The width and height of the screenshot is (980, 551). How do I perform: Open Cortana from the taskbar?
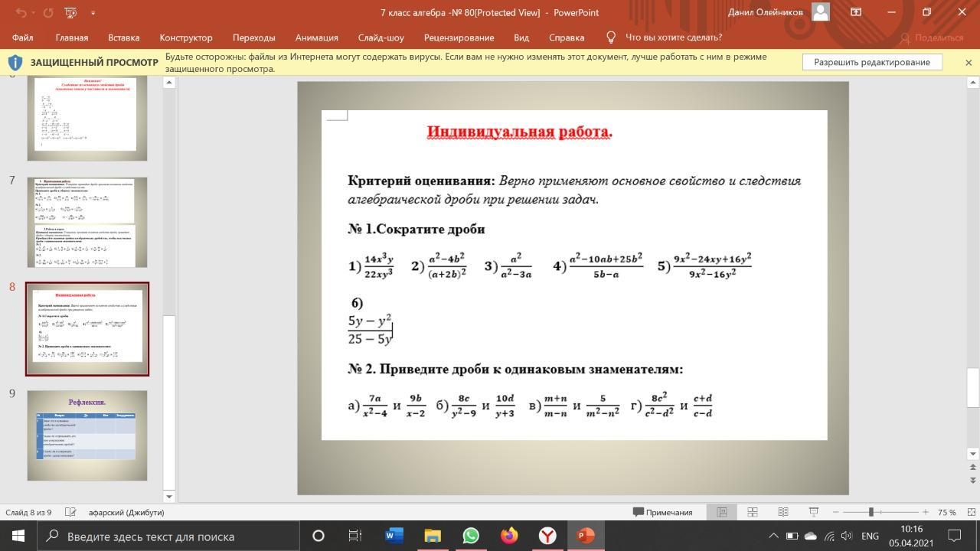pos(318,536)
